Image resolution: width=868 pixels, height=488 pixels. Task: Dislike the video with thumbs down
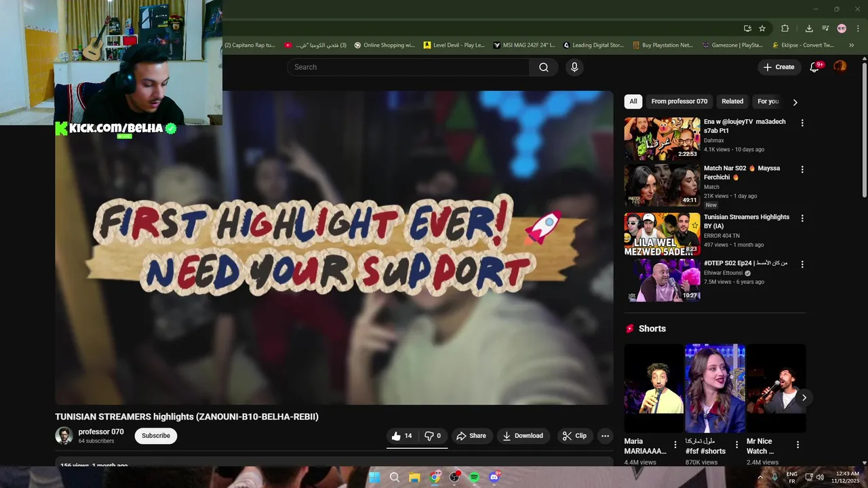tap(433, 436)
